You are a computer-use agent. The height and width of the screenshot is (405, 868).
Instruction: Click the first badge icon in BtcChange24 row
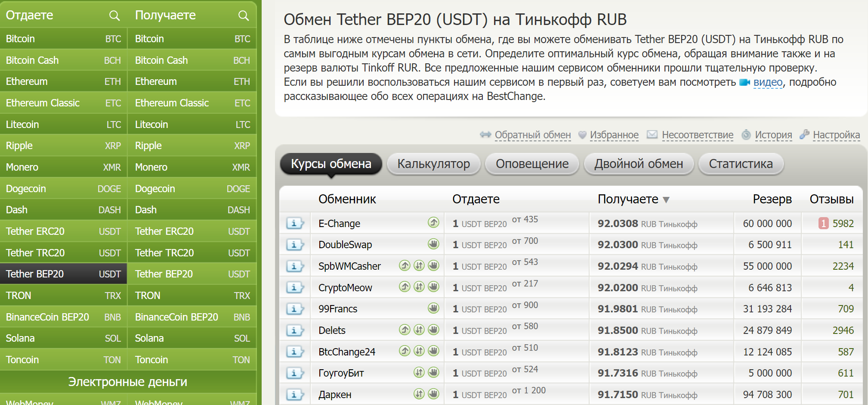(405, 351)
